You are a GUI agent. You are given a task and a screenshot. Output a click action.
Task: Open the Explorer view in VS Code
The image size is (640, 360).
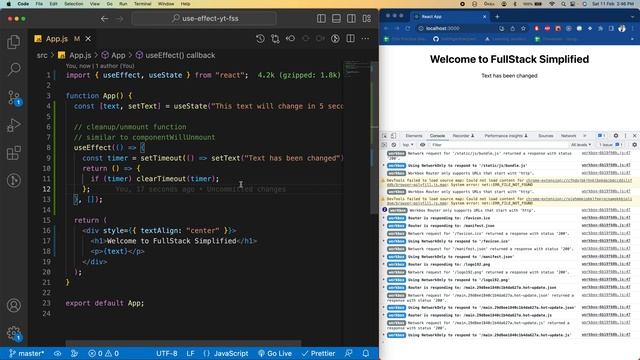[13, 42]
